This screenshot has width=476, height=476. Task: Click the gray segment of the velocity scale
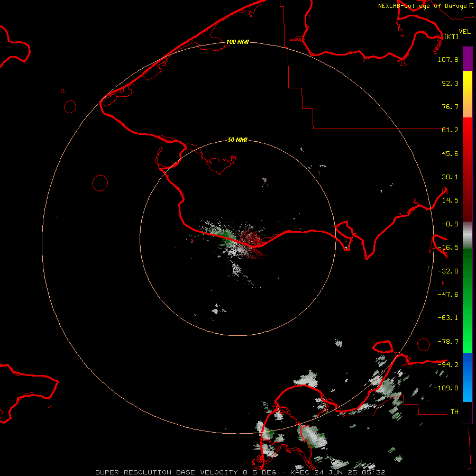click(x=467, y=235)
